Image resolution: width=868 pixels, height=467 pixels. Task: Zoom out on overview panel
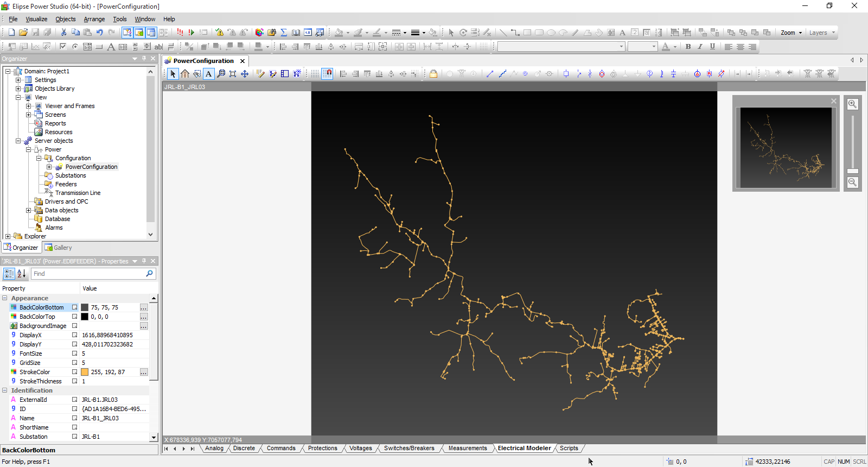(x=853, y=182)
